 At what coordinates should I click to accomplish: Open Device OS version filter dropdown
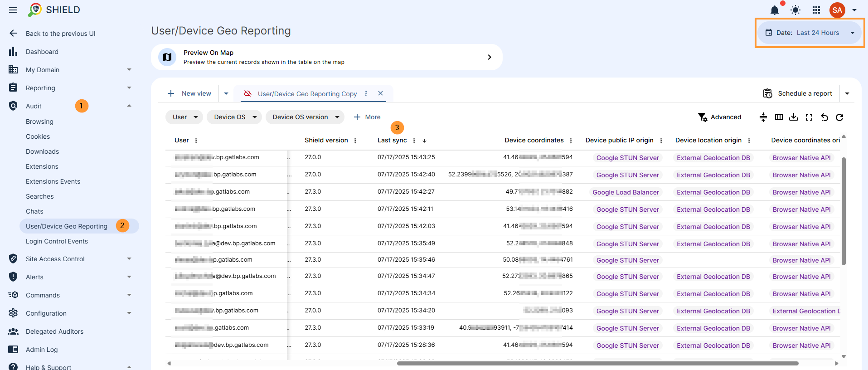click(x=305, y=117)
